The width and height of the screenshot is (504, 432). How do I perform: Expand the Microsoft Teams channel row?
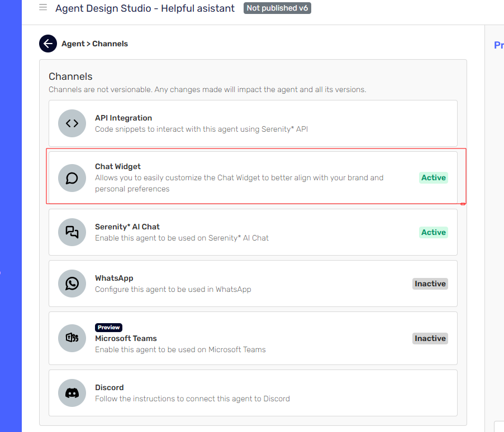tap(251, 338)
